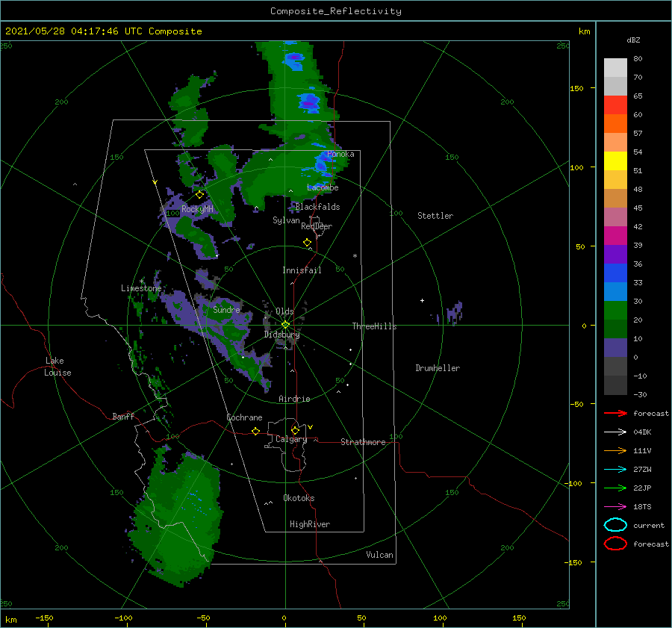Click the green swatch between 30 and 20 dBZ

pos(615,311)
